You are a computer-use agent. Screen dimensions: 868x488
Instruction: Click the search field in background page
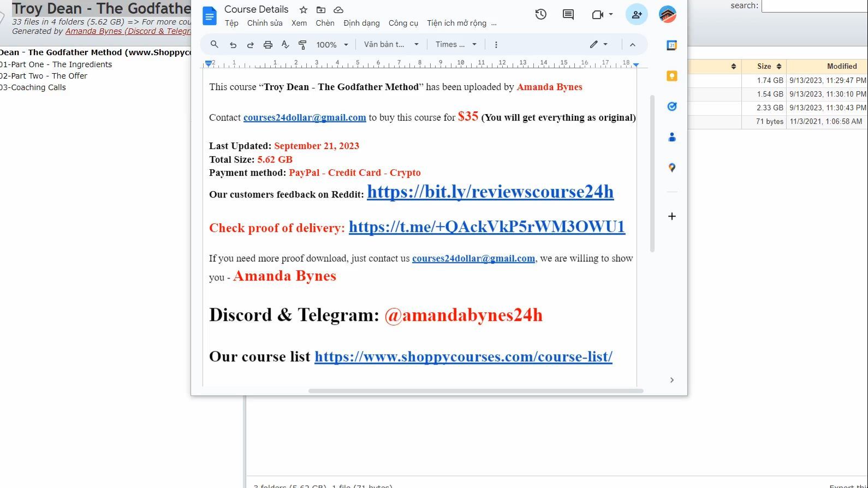click(x=815, y=6)
